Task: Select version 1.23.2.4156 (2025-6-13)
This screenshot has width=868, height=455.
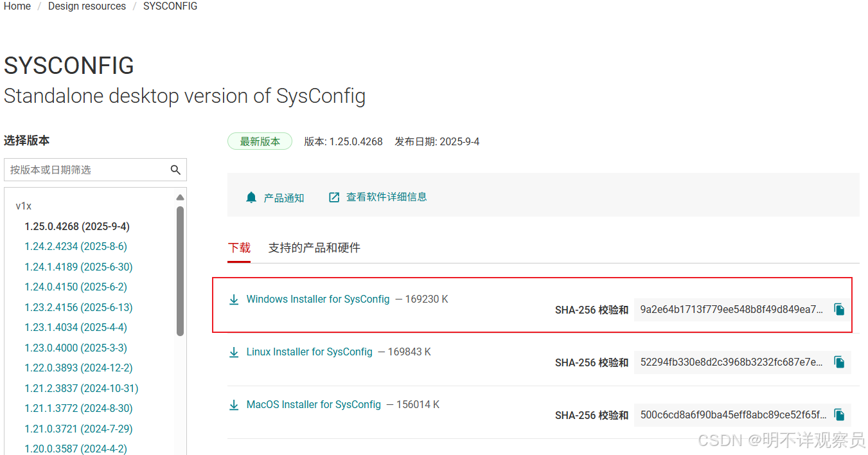Action: pyautogui.click(x=78, y=308)
